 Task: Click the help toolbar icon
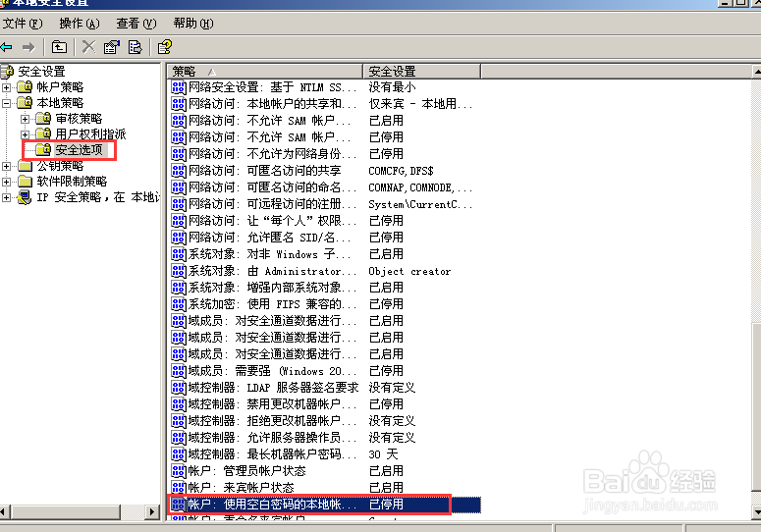[165, 47]
